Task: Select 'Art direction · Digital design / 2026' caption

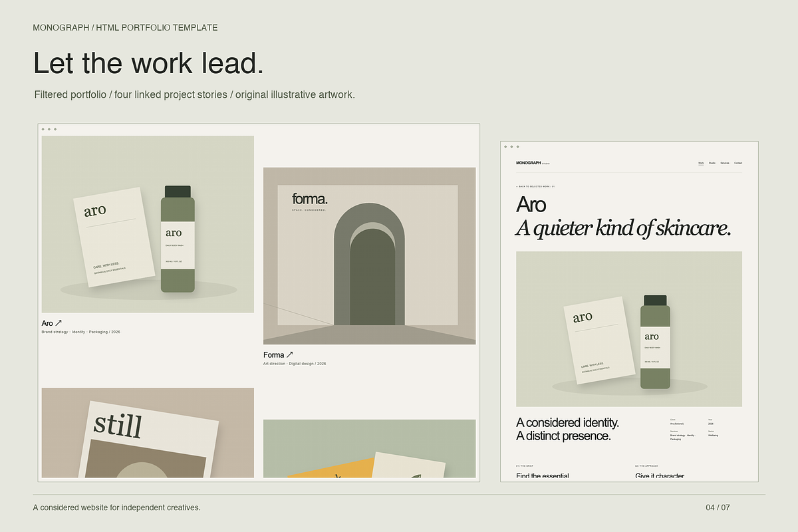Action: [295, 364]
